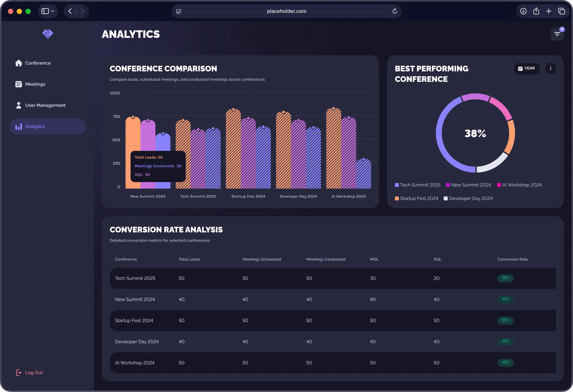Viewport: 573px width, 392px height.
Task: Open the three-dot menu on Best Performing Conference
Action: (x=551, y=68)
